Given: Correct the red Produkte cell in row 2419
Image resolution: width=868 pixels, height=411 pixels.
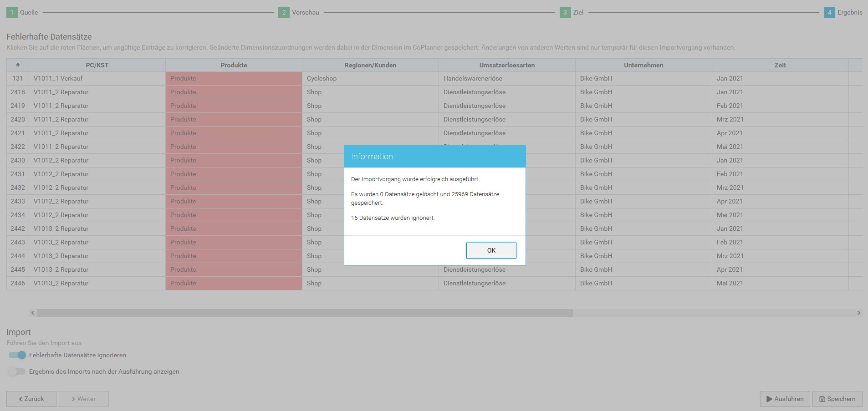Looking at the screenshot, I should pyautogui.click(x=234, y=106).
